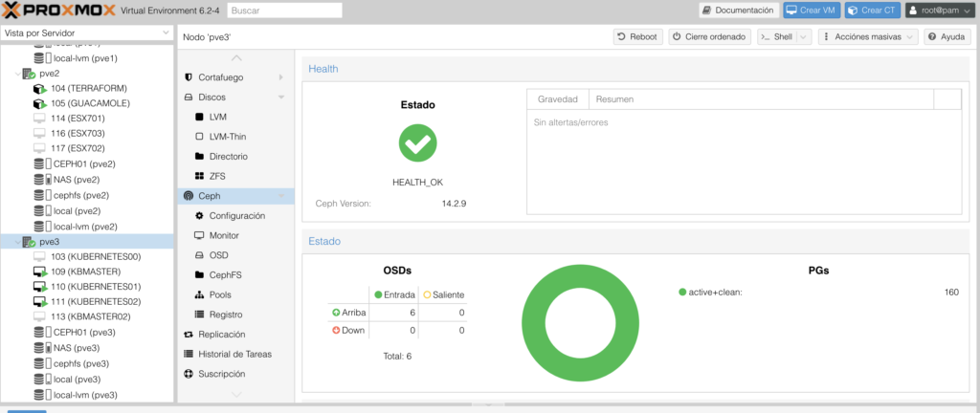
Task: Click the pve2 node server icon
Action: tap(29, 74)
